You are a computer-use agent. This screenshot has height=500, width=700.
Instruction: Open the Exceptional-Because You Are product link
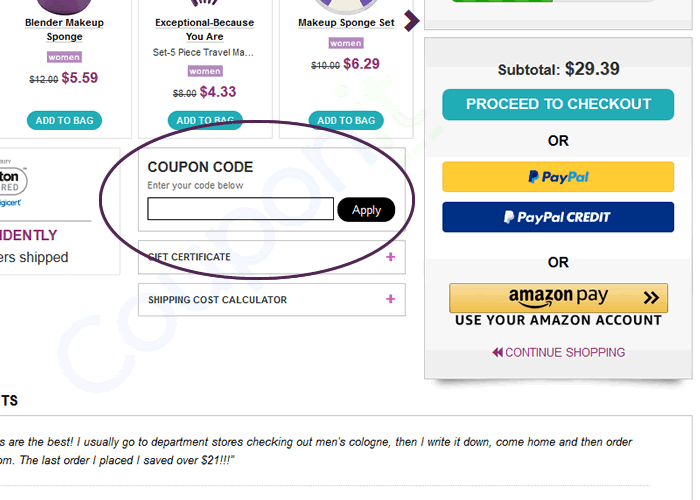pyautogui.click(x=204, y=29)
